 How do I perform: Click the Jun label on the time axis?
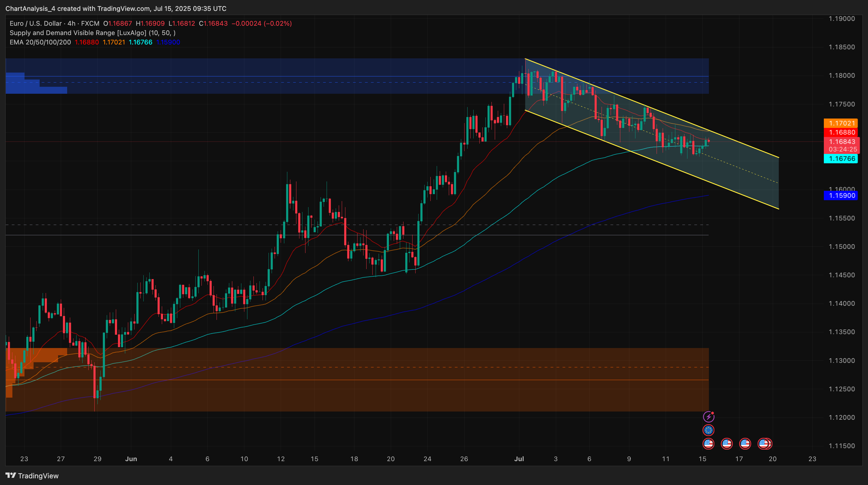131,459
